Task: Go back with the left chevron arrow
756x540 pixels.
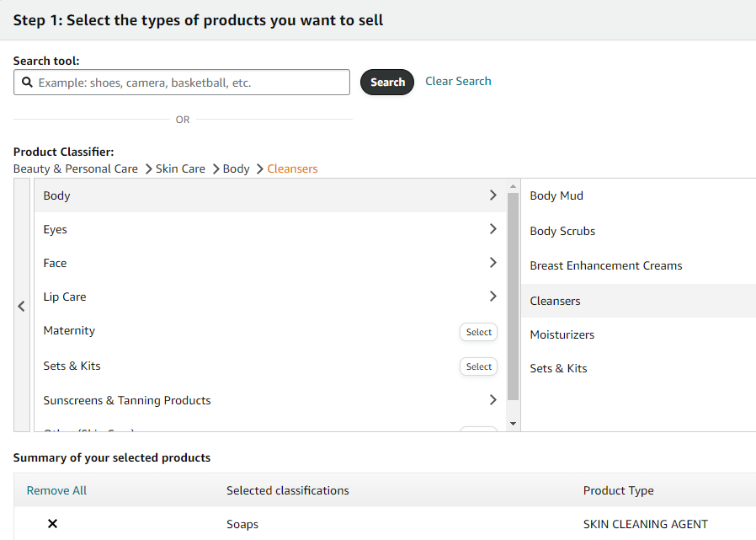Action: pos(22,307)
